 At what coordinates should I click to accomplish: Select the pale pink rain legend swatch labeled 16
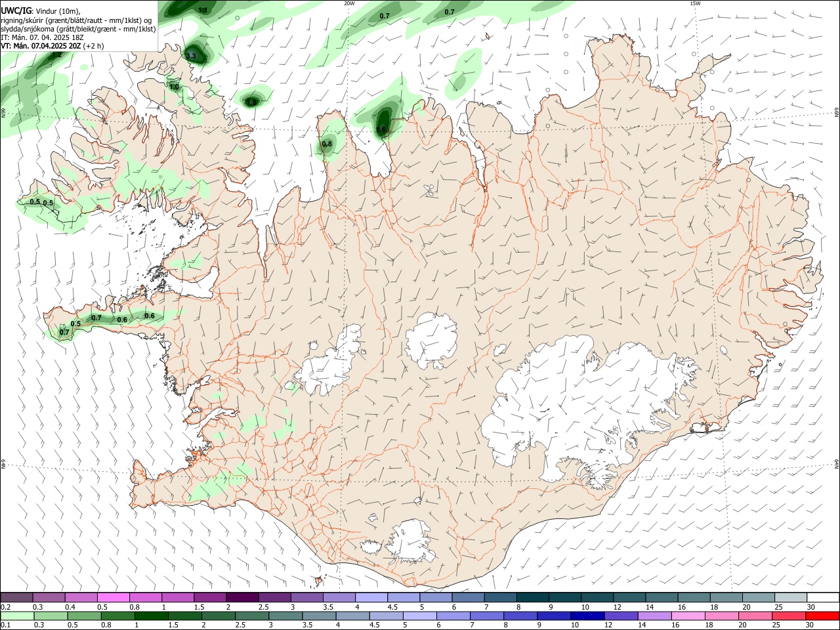pyautogui.click(x=688, y=616)
